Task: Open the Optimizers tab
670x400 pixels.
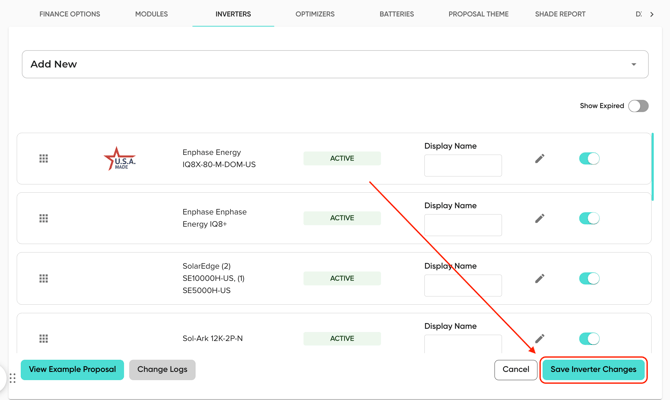Action: click(x=315, y=14)
